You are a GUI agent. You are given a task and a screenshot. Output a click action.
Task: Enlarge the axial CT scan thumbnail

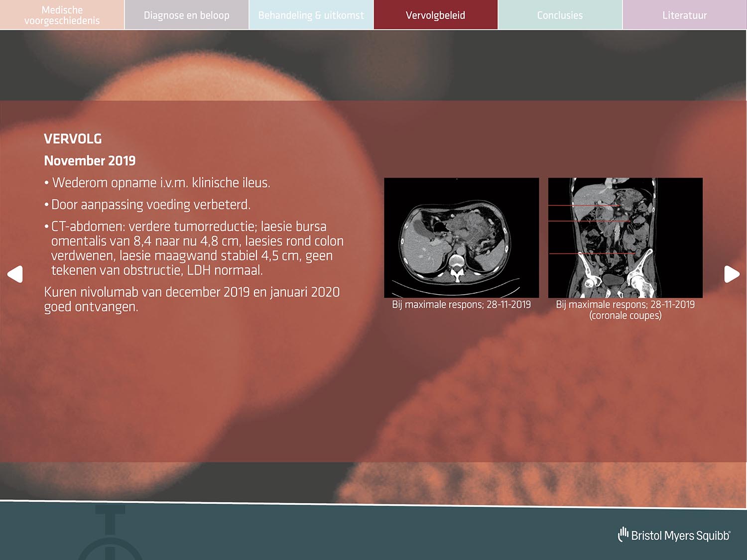462,237
